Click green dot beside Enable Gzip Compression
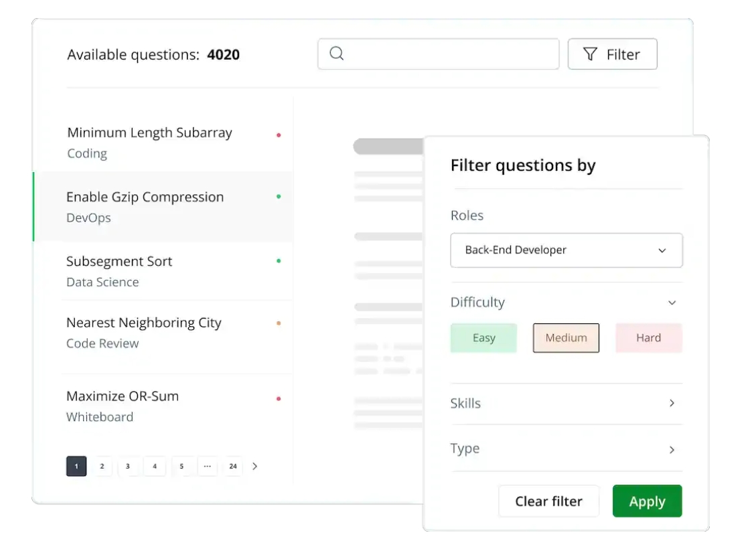Image resolution: width=756 pixels, height=549 pixels. point(279,197)
